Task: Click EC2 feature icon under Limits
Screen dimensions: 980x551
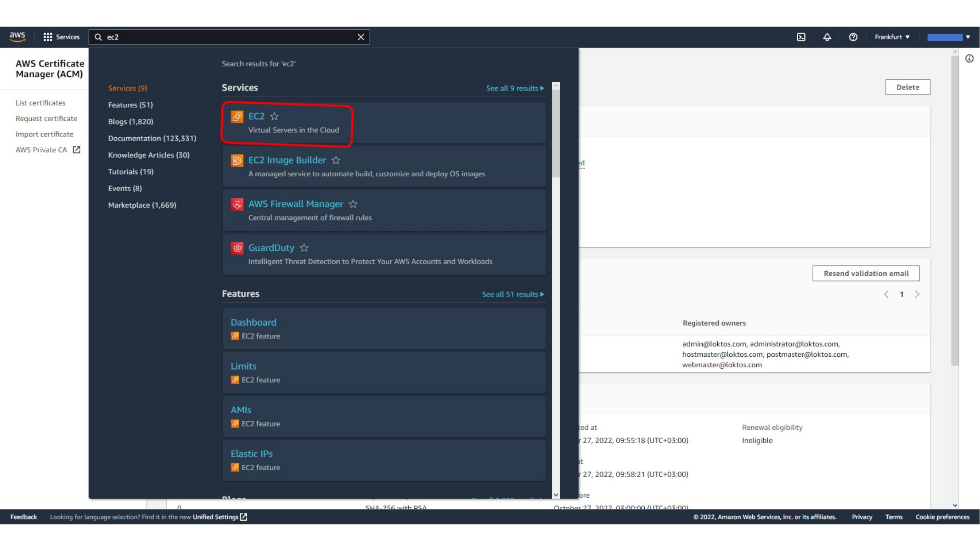Action: (x=235, y=380)
